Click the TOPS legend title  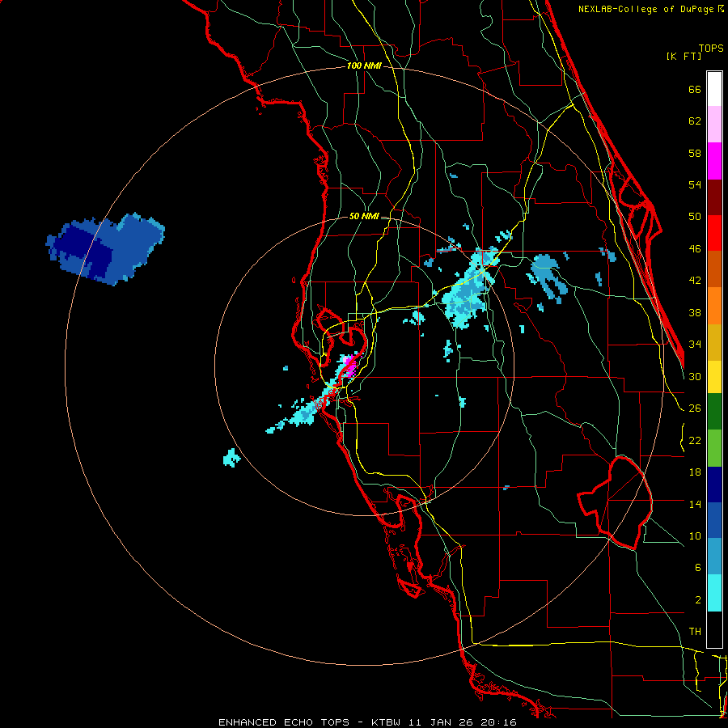coord(711,49)
